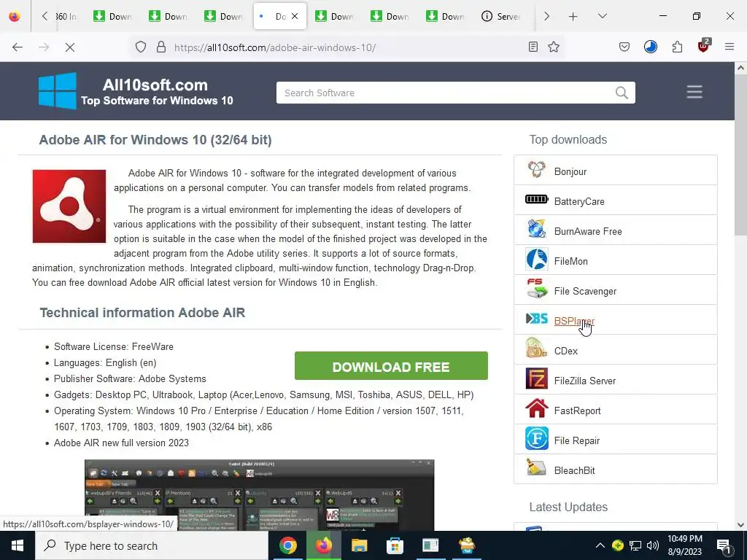Click the FileMon icon
The height and width of the screenshot is (560, 747).
536,260
